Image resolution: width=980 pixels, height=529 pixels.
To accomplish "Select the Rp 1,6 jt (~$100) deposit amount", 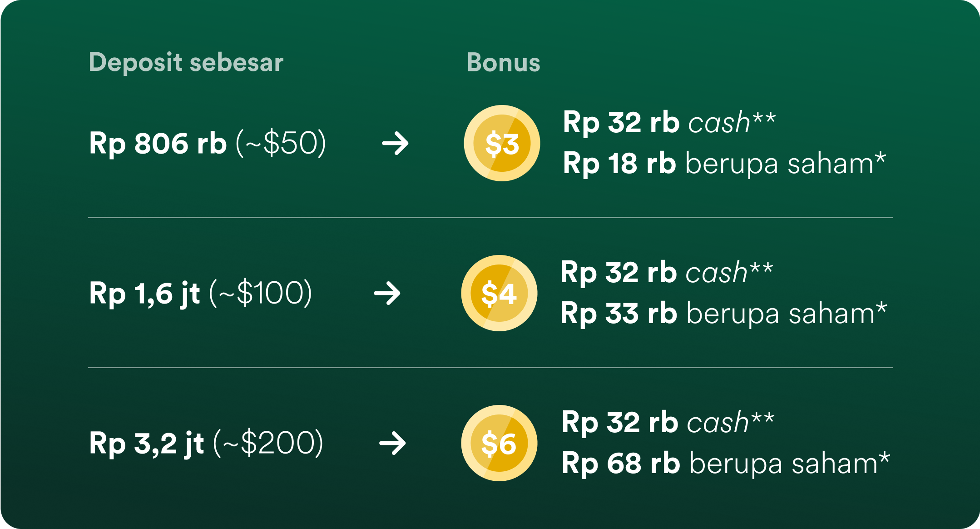I will [x=201, y=294].
